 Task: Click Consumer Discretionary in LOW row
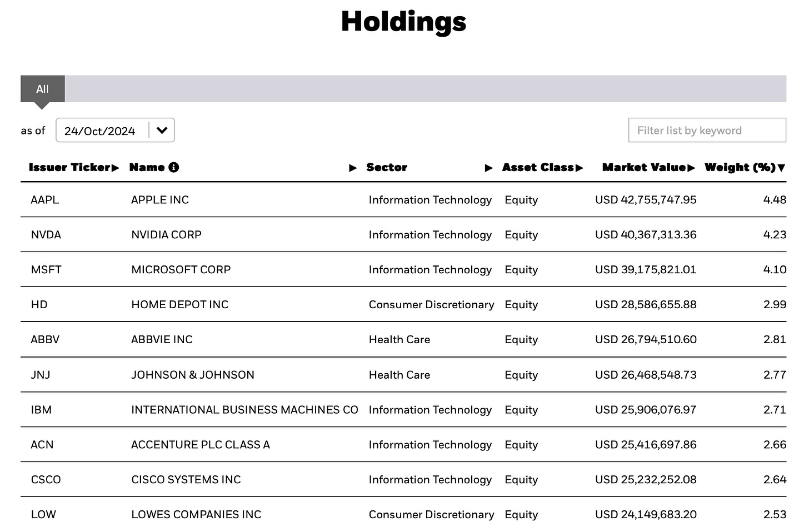pyautogui.click(x=431, y=515)
